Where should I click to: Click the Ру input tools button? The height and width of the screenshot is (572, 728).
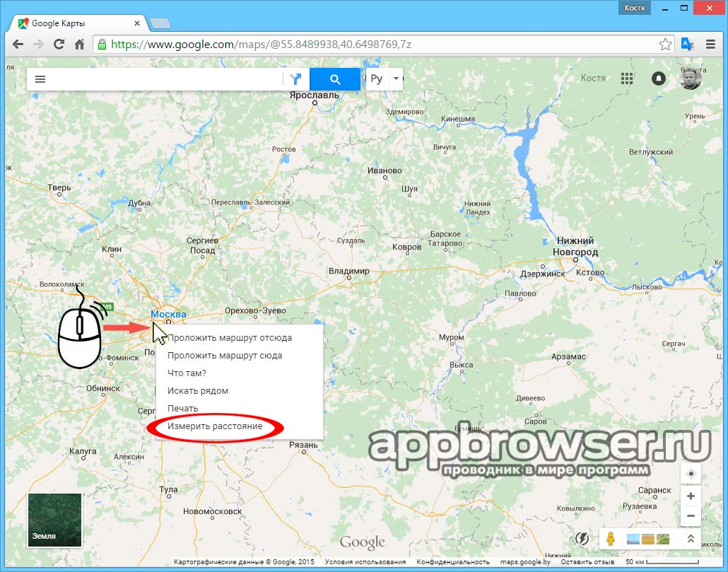pos(377,79)
